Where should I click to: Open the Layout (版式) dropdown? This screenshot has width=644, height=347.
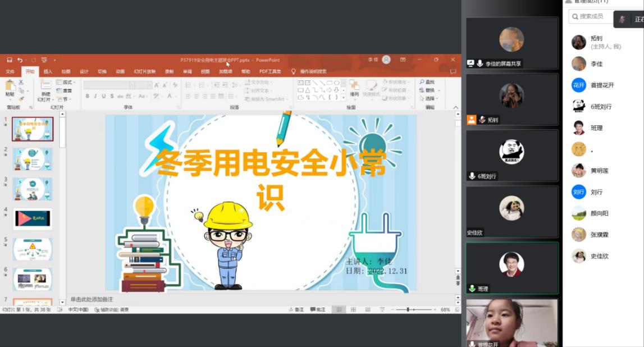point(65,83)
